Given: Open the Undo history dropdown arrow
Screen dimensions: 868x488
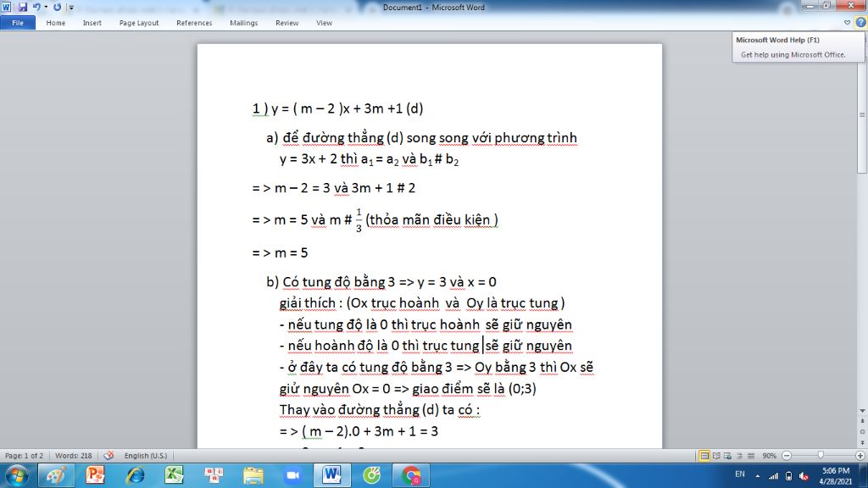Looking at the screenshot, I should coord(46,7).
